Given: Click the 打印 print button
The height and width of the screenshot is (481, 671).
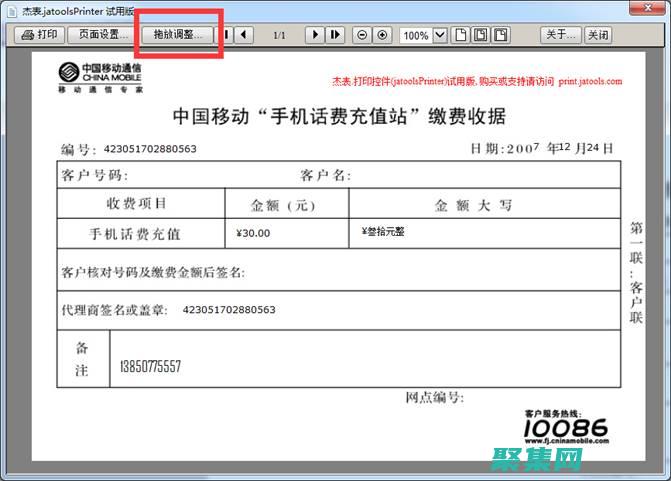Looking at the screenshot, I should pos(40,35).
